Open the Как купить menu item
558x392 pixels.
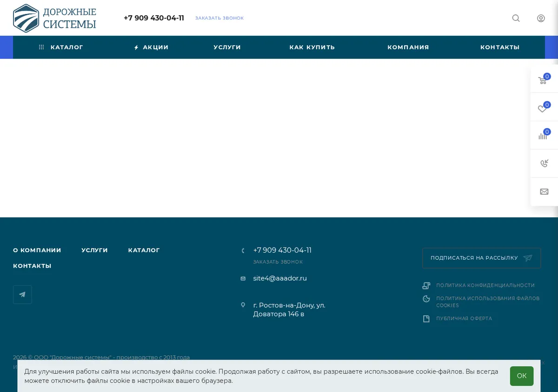click(312, 47)
